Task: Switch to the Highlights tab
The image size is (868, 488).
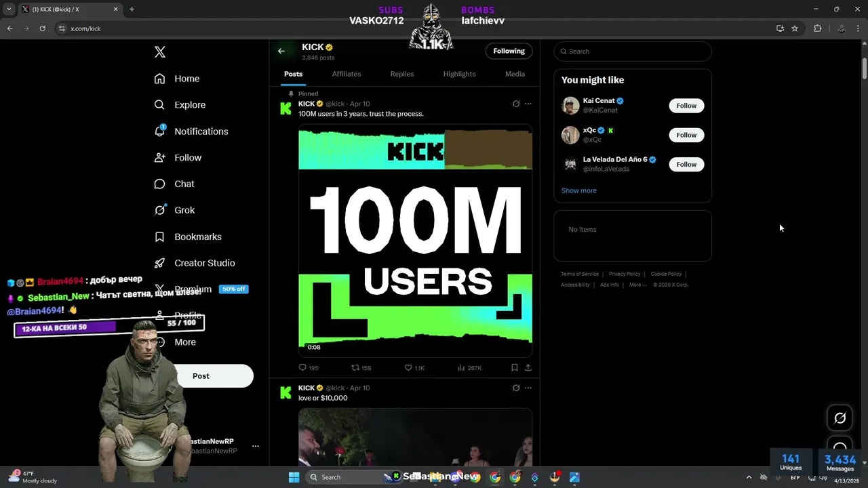Action: [459, 74]
